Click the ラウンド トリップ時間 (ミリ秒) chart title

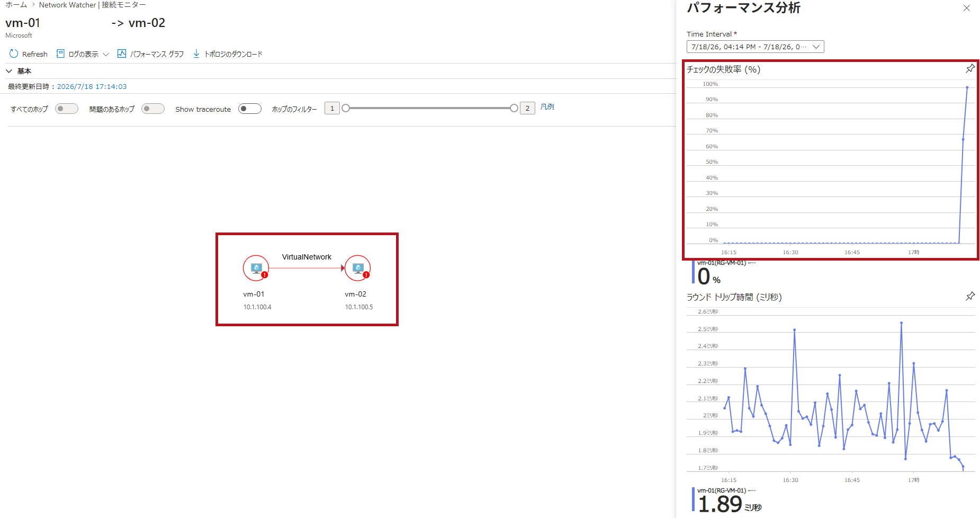point(734,297)
